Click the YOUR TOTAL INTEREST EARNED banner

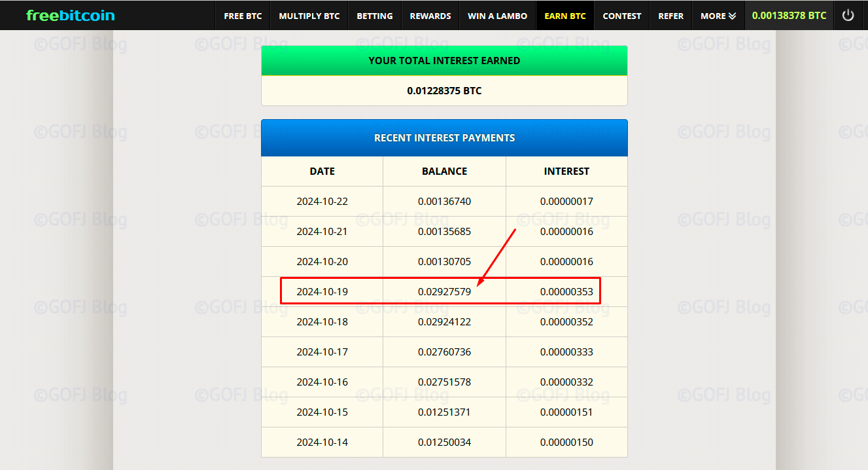(444, 60)
